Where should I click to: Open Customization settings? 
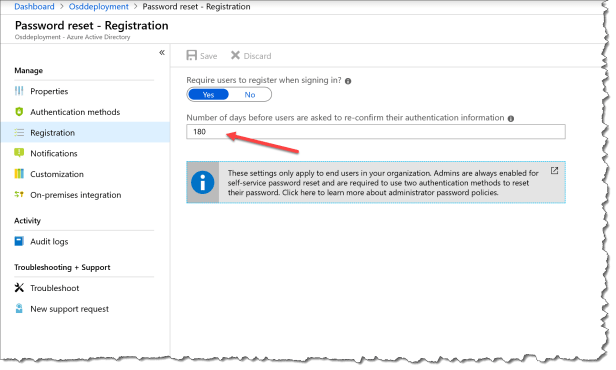57,174
